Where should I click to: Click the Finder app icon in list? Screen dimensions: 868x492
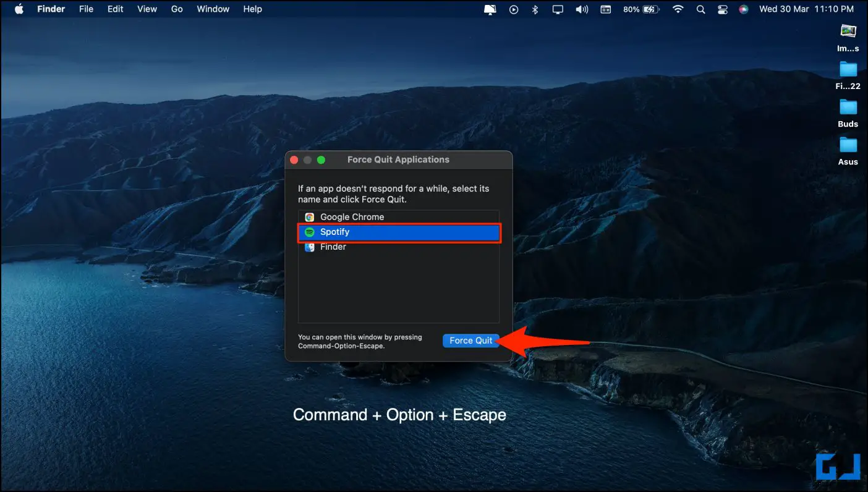pyautogui.click(x=310, y=247)
